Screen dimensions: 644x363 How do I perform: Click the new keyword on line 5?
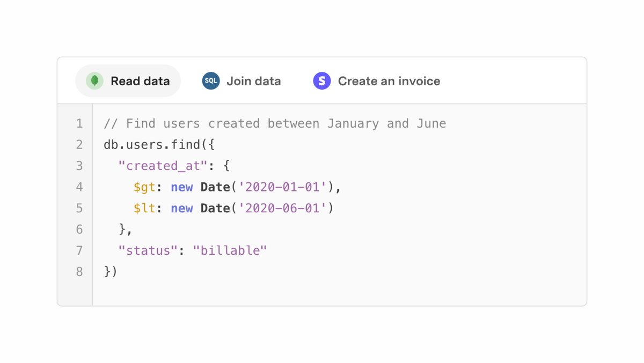click(x=182, y=208)
